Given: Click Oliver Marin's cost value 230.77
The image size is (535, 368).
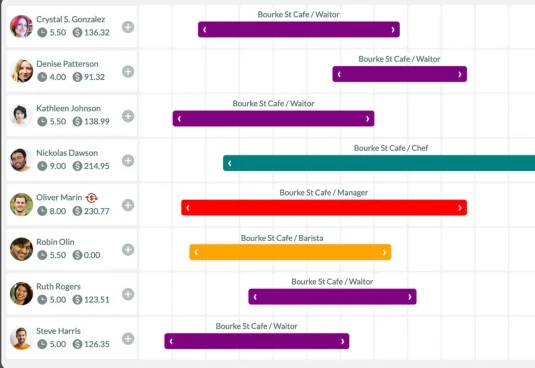Looking at the screenshot, I should pos(97,211).
